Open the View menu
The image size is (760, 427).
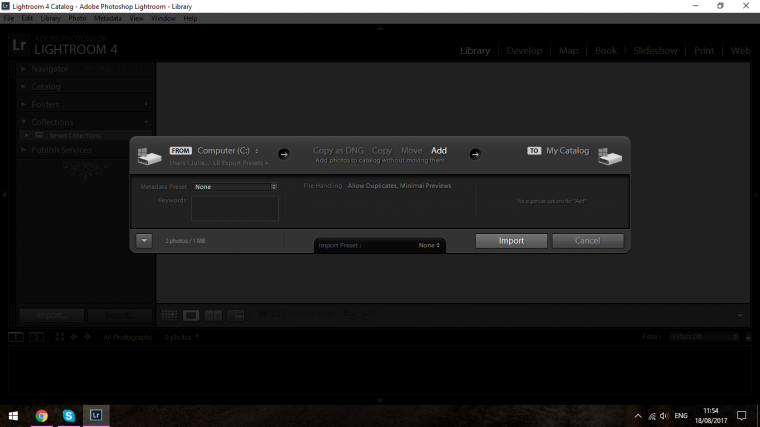click(136, 18)
